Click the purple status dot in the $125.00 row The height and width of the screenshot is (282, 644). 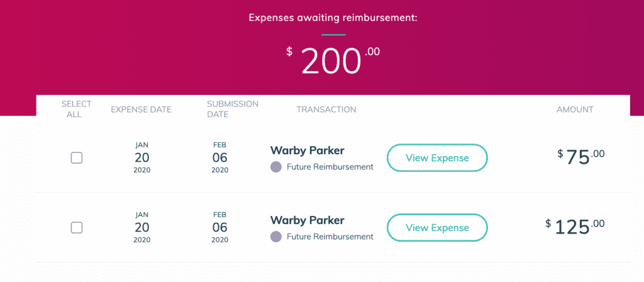[x=276, y=237]
